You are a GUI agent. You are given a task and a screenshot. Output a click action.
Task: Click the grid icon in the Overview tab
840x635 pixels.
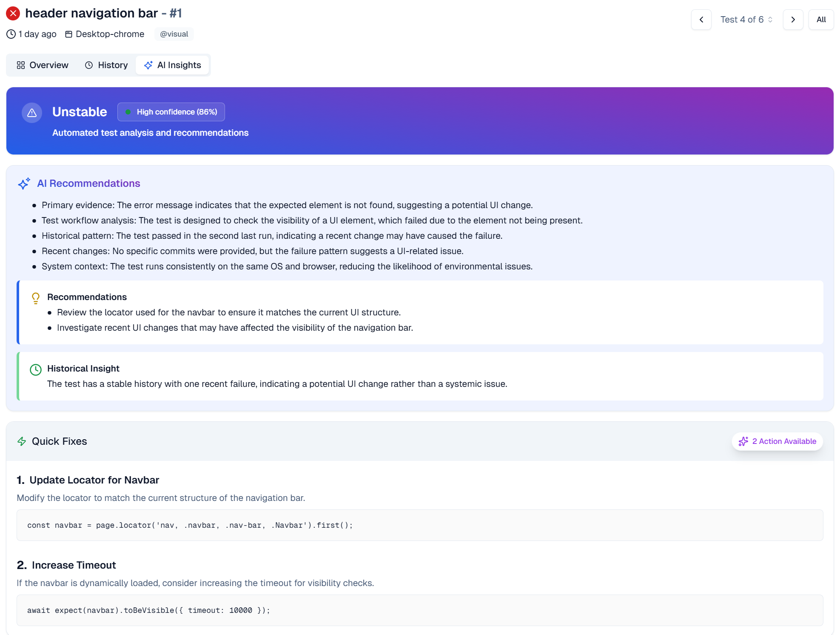tap(20, 65)
